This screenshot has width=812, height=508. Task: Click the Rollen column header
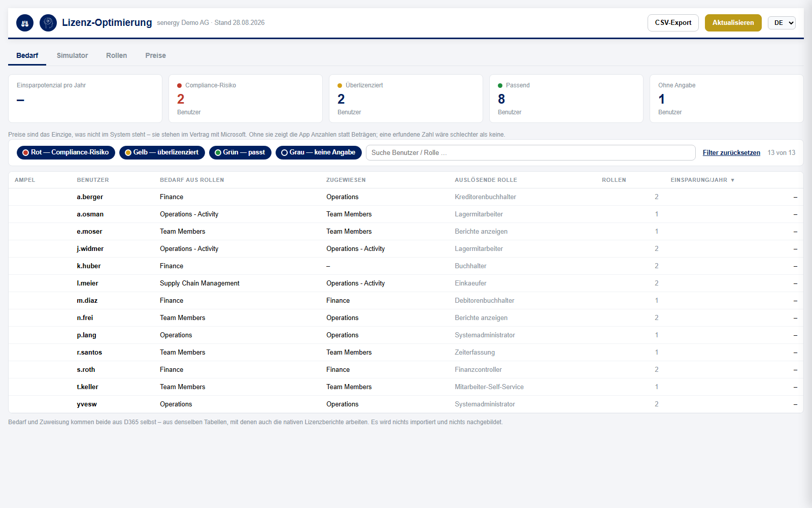(614, 180)
